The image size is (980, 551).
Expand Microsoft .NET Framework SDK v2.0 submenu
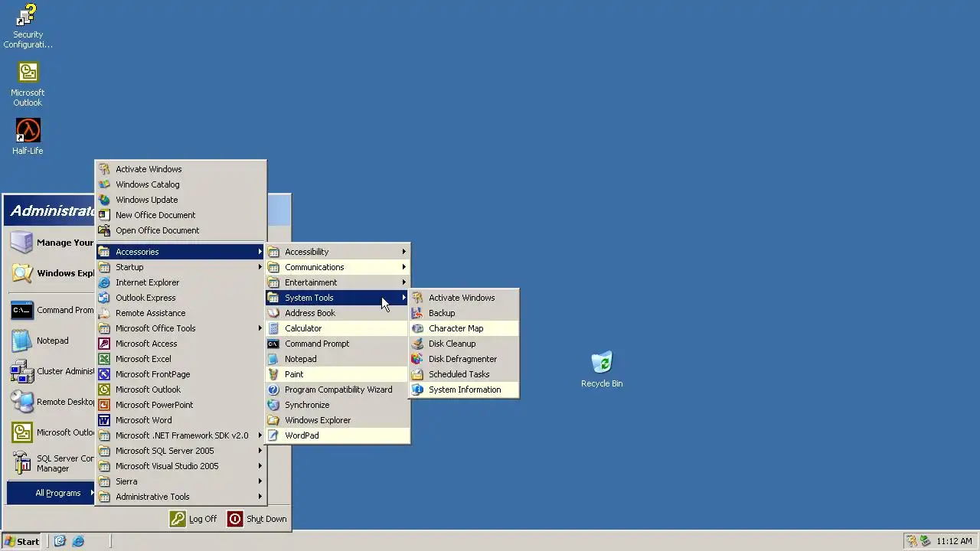pos(181,435)
